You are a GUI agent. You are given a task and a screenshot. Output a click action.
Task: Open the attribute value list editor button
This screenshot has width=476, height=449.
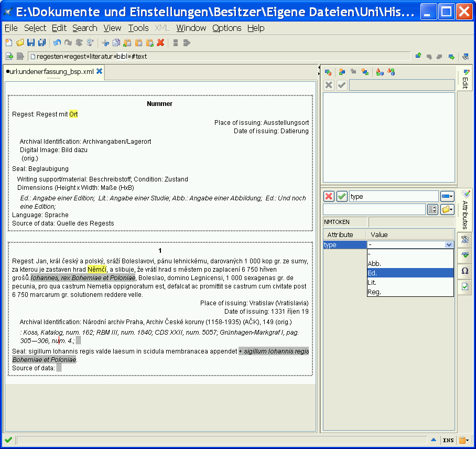point(432,209)
